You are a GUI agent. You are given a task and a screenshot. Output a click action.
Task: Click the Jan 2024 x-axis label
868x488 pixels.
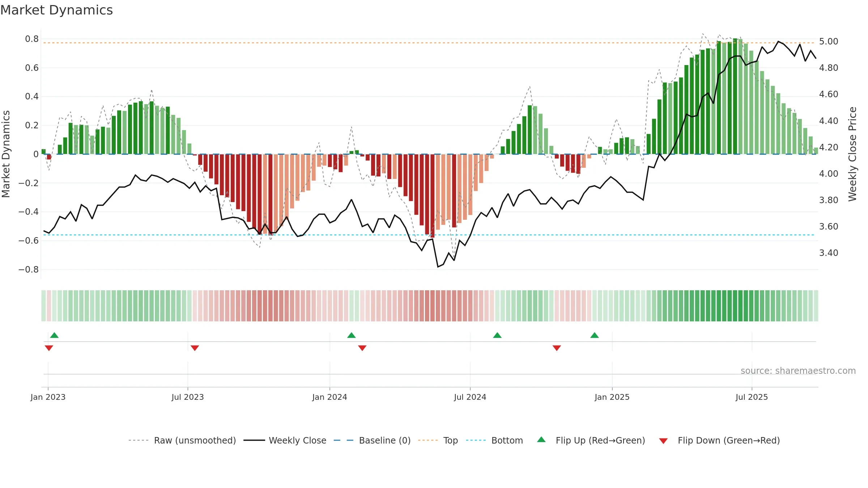coord(330,397)
